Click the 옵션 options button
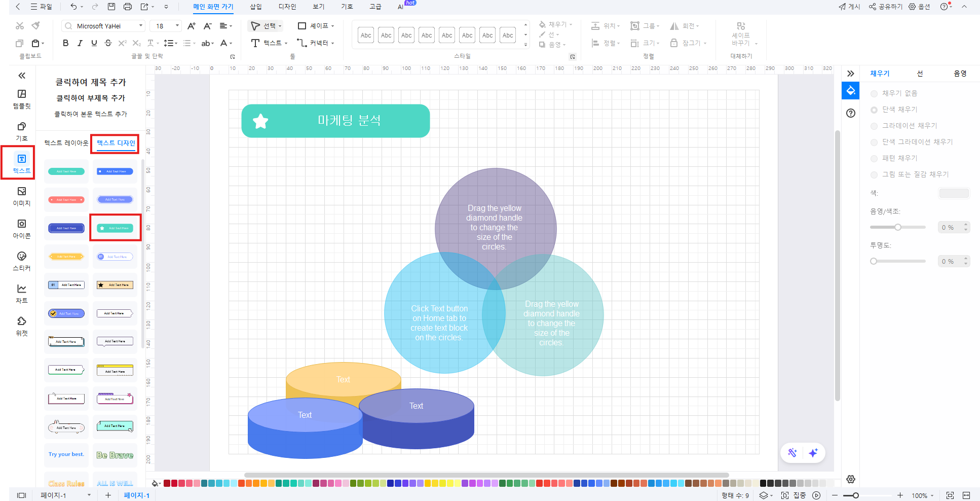Screen dimensions: 980x501 click(x=919, y=7)
